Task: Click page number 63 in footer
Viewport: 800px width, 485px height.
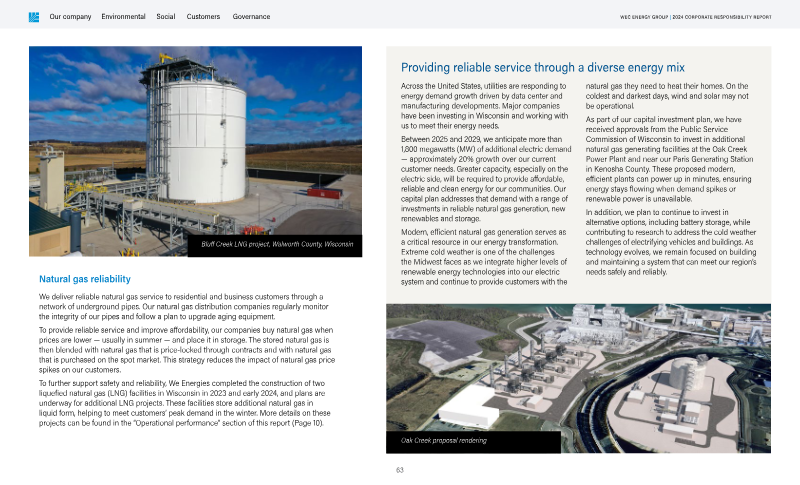Action: click(399, 469)
